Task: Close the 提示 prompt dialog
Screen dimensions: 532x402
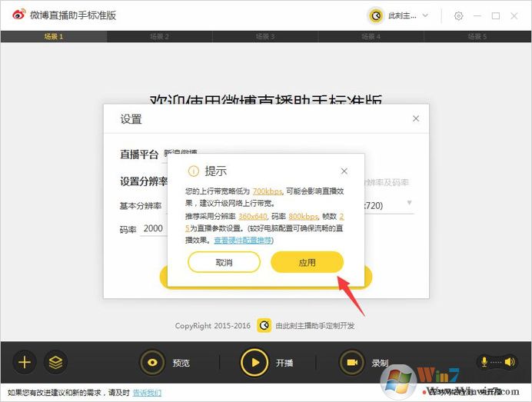Action: 344,171
